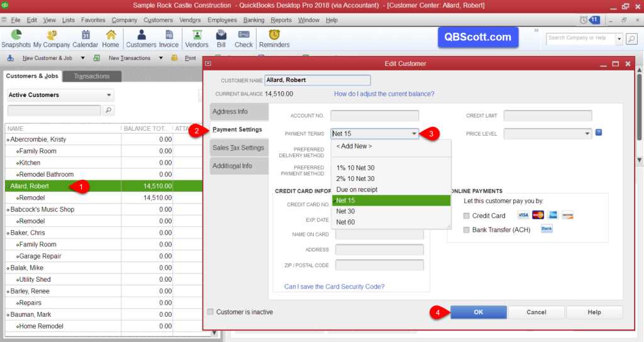
Task: Open 'How do I adjust the current balance?' link
Action: coord(384,94)
